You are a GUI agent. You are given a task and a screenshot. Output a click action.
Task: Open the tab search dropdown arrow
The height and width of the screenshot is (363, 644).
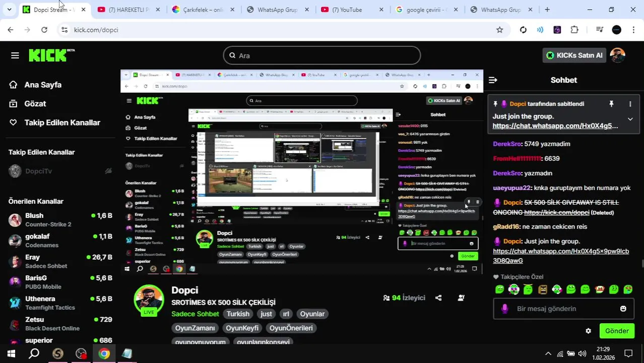(9, 10)
